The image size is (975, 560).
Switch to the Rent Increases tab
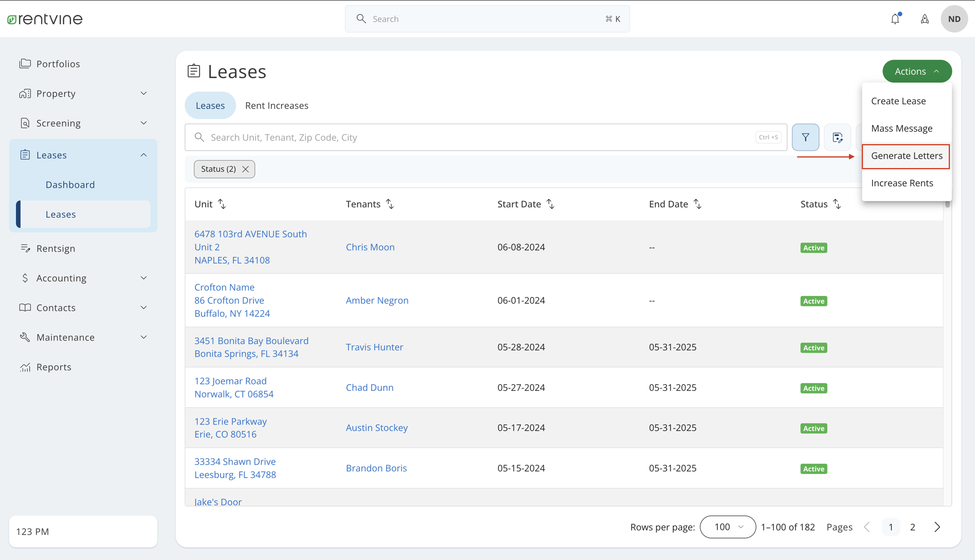coord(276,106)
